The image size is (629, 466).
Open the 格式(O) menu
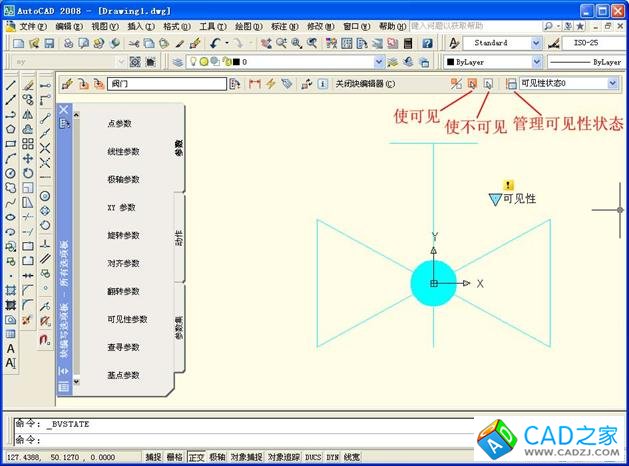coord(177,26)
